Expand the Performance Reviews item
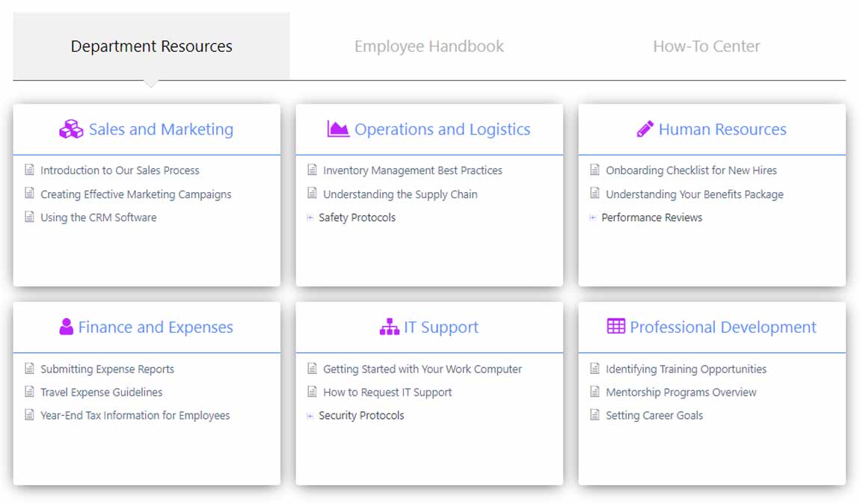 coord(593,218)
